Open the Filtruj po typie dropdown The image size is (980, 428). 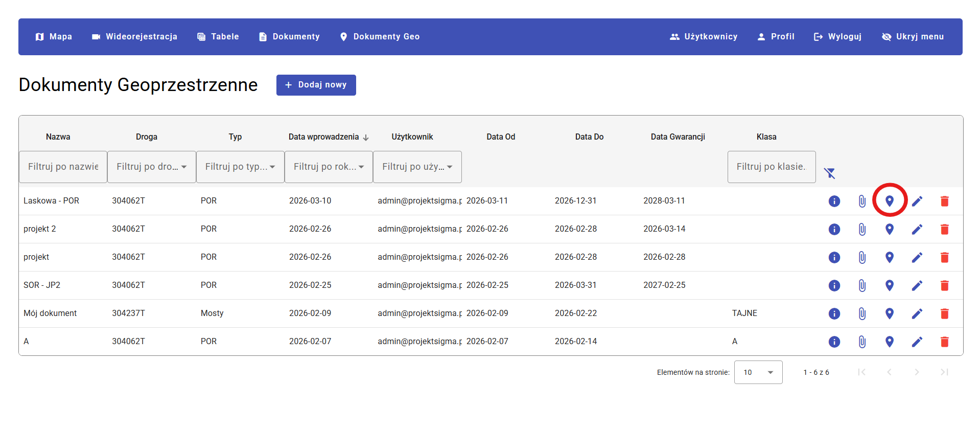[240, 167]
